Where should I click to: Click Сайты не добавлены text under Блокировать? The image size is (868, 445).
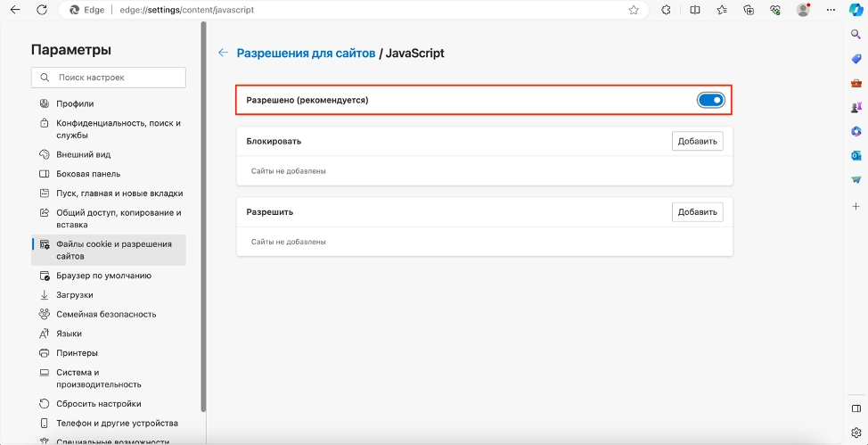pyautogui.click(x=289, y=171)
